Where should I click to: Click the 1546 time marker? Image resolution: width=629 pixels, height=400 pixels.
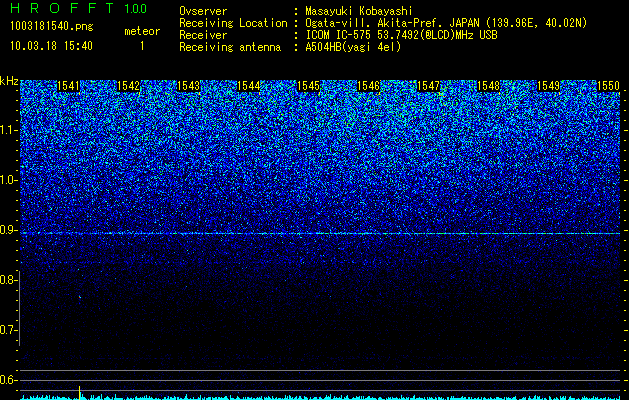pos(368,86)
